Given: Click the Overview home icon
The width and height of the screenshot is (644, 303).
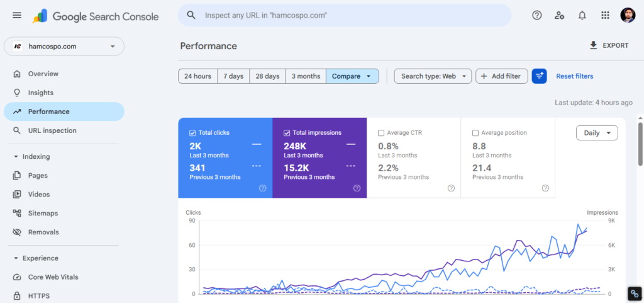Looking at the screenshot, I should 17,74.
